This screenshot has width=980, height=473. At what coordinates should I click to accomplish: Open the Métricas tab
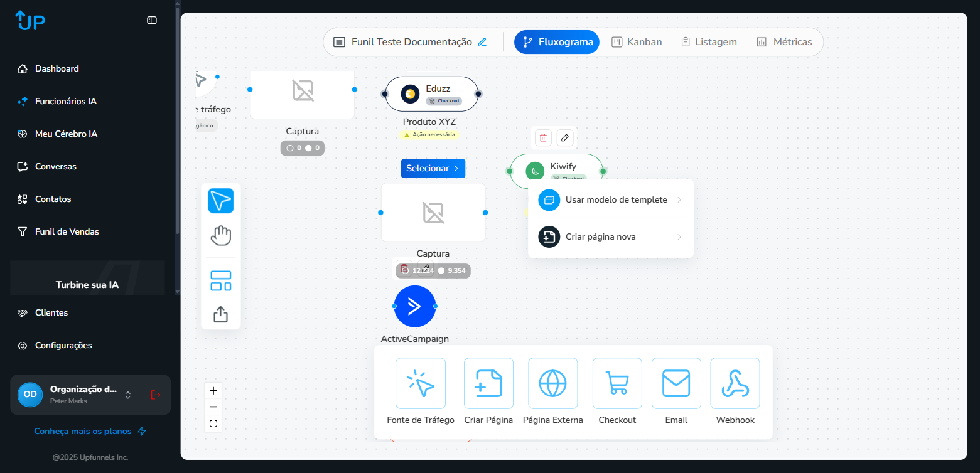click(x=784, y=42)
